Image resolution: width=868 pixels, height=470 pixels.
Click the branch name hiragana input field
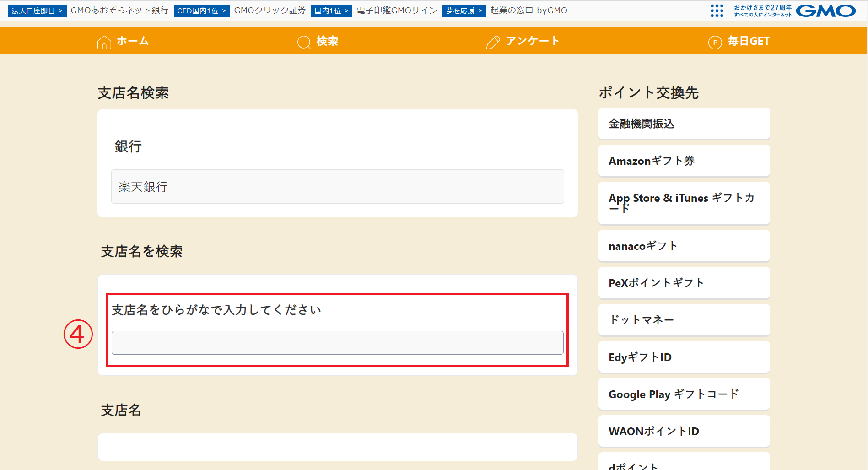338,343
